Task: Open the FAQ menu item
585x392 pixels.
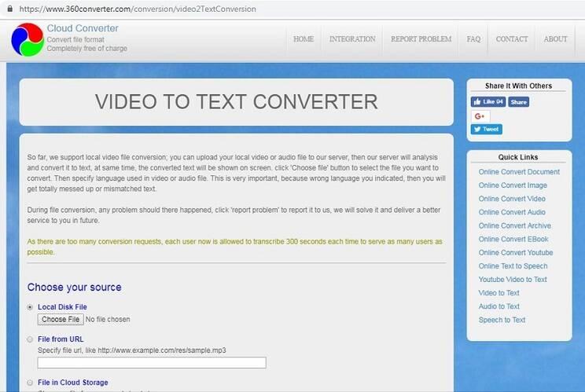Action: (473, 39)
